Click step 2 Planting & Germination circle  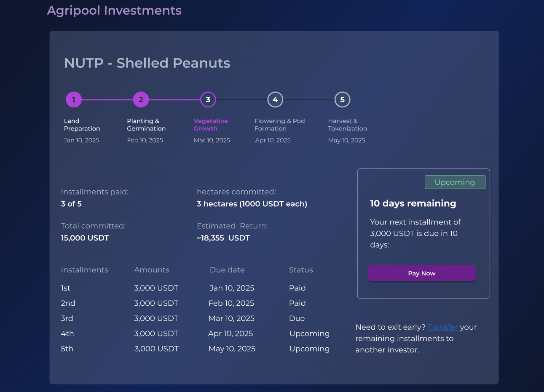pos(141,100)
